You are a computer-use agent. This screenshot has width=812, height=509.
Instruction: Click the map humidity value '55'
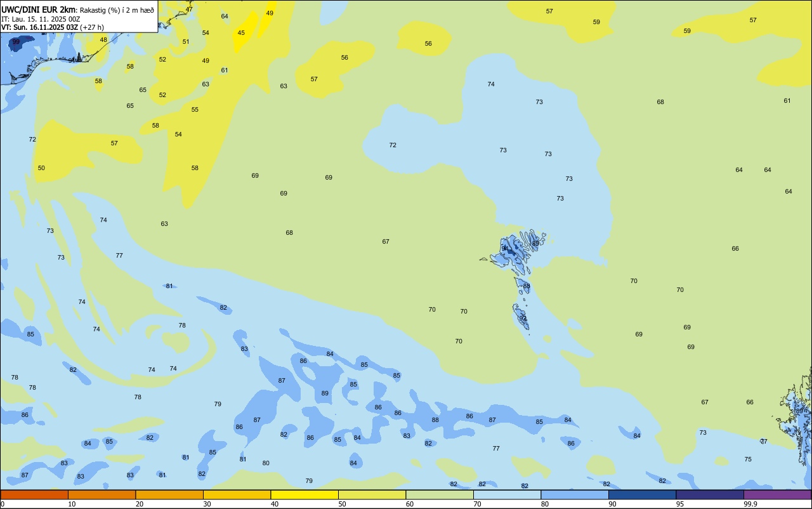tap(195, 109)
